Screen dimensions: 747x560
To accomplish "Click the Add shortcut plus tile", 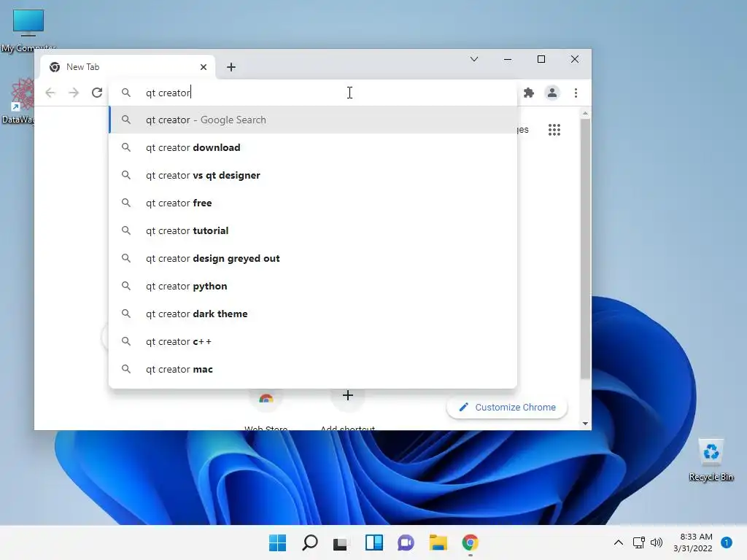I will point(348,396).
